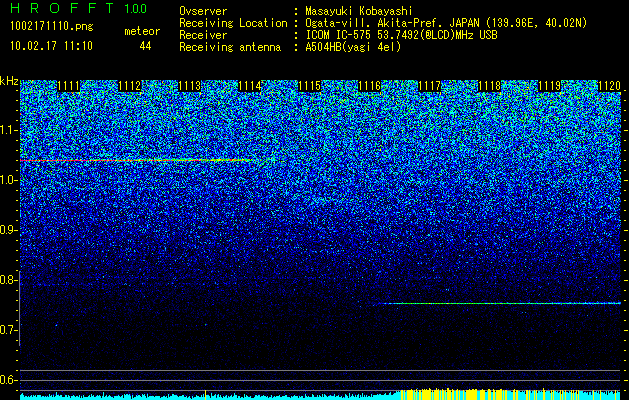Click the meteor count 44
This screenshot has width=629, height=400.
[145, 46]
